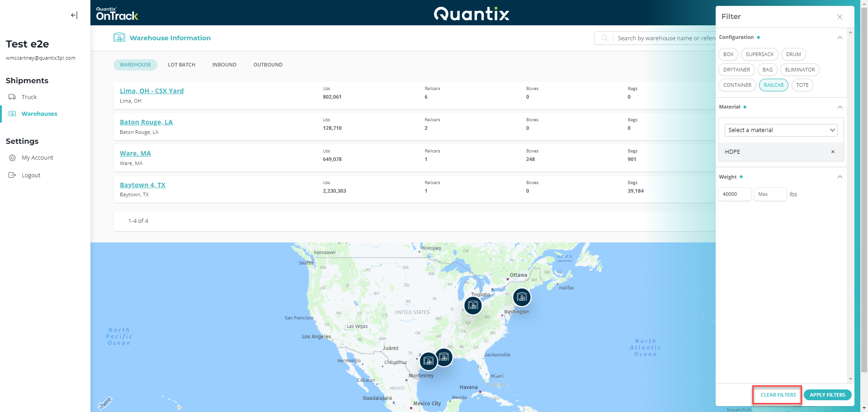
Task: Enable the DRYTAINER configuration filter
Action: coord(736,70)
